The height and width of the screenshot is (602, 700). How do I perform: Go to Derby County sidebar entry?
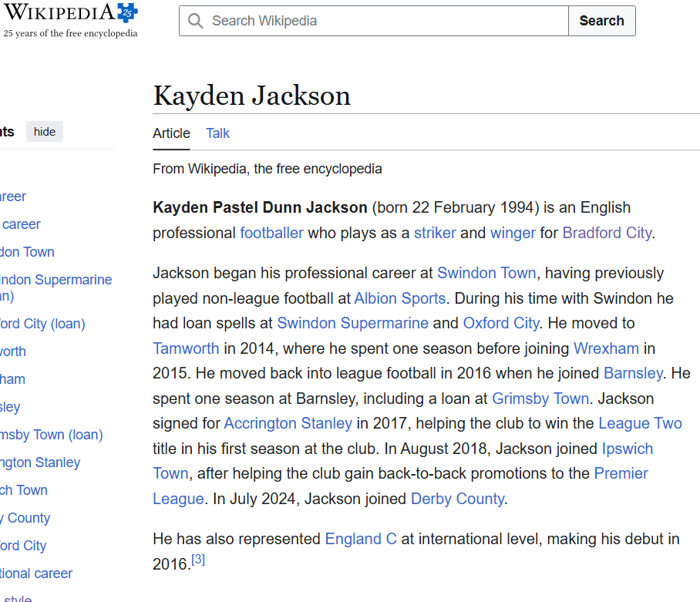[x=25, y=518]
